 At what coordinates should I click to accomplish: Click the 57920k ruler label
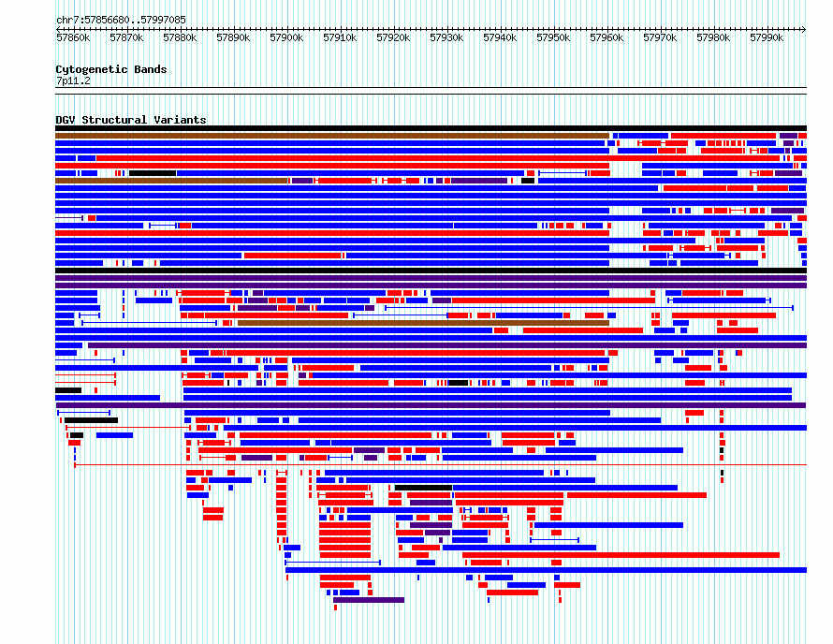point(393,38)
